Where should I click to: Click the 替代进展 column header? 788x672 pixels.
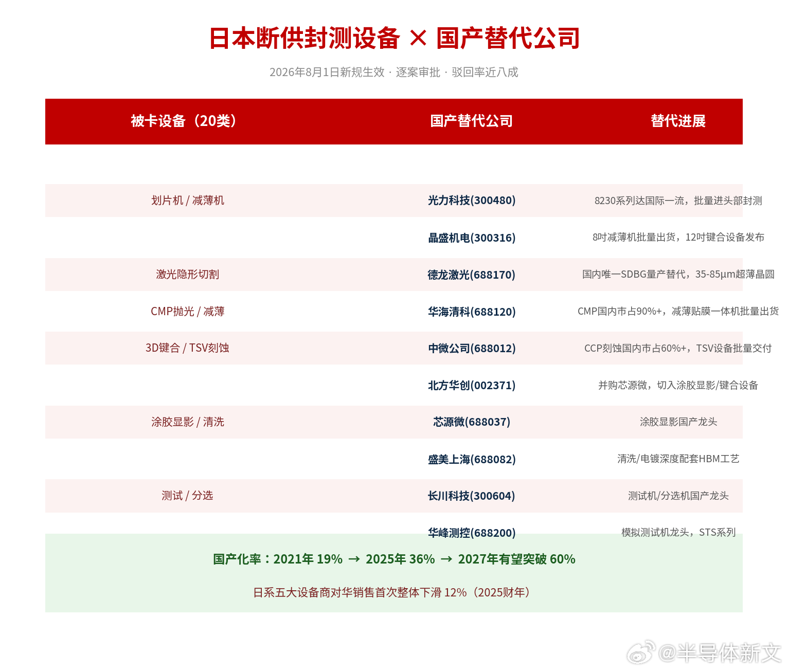[x=678, y=121]
